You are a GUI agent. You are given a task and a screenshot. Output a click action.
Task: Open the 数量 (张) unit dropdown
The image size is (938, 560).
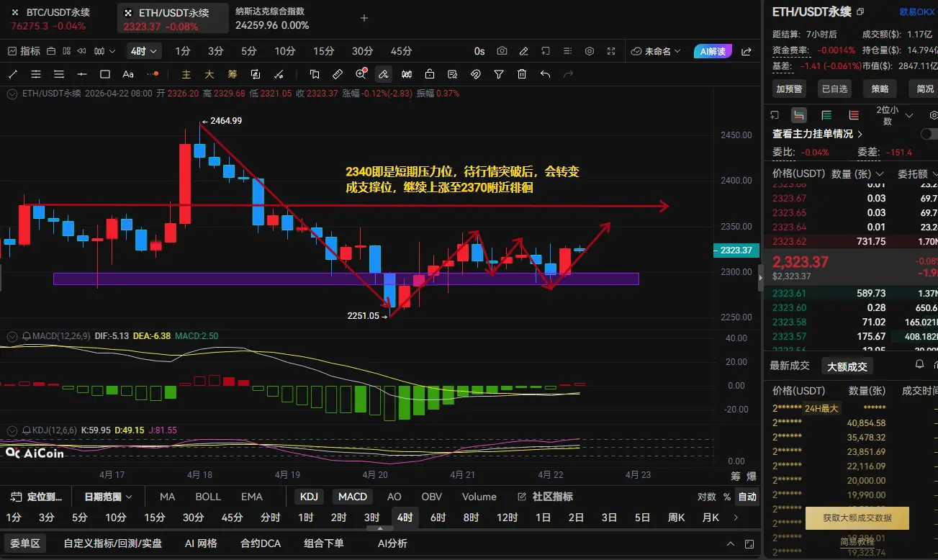[x=857, y=173]
